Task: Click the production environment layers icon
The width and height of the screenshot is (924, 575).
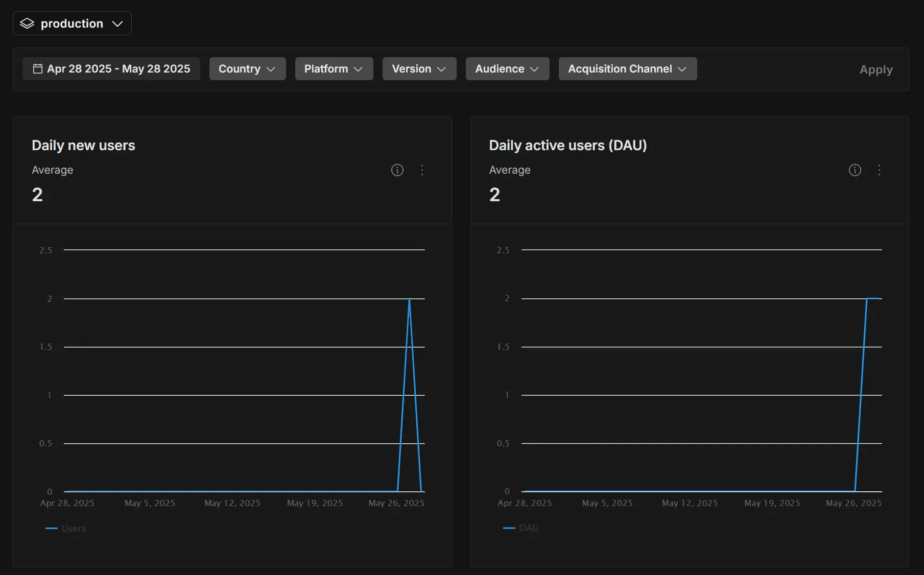Action: [27, 23]
